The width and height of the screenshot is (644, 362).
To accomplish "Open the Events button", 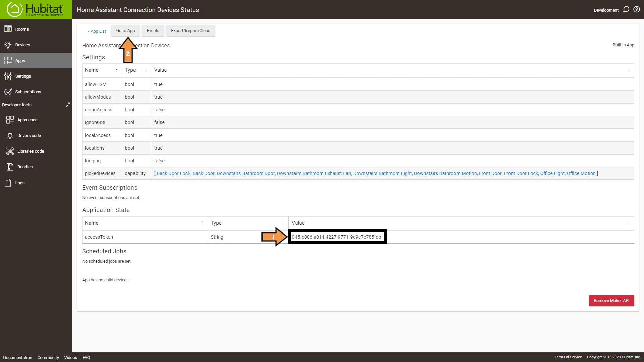I will pos(153,31).
